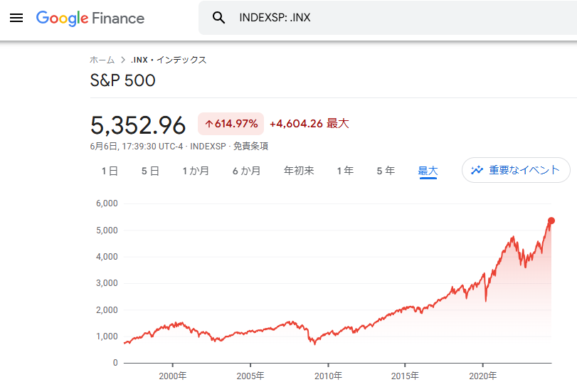Click the red endpoint dot on chart
Screen dimensions: 577x392
point(551,221)
